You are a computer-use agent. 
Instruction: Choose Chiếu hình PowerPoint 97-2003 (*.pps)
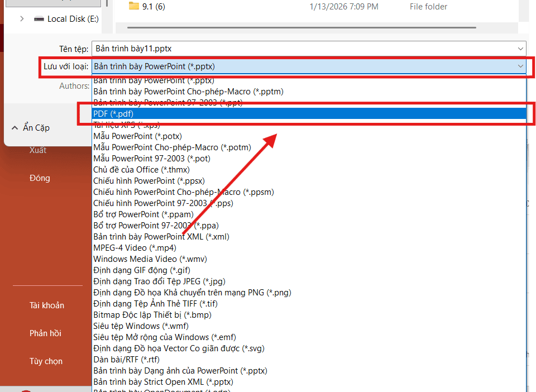[309, 203]
